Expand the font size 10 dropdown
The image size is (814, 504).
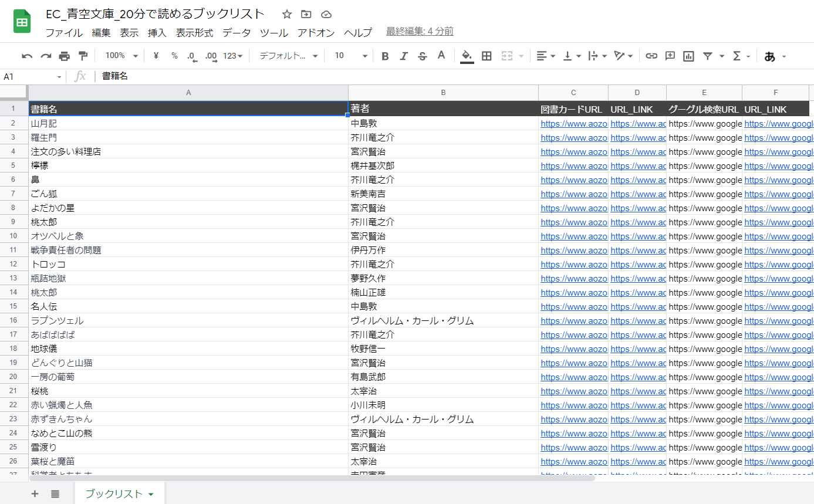(350, 56)
